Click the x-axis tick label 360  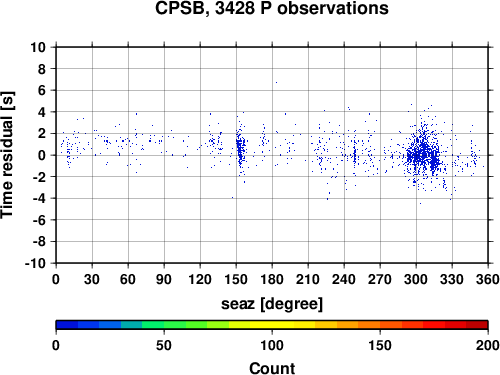pos(488,279)
